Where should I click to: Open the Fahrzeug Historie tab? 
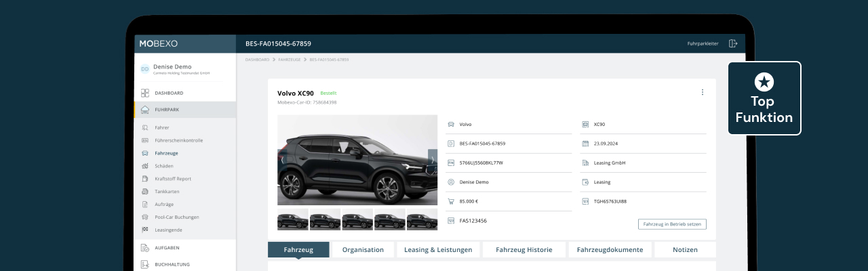click(524, 249)
